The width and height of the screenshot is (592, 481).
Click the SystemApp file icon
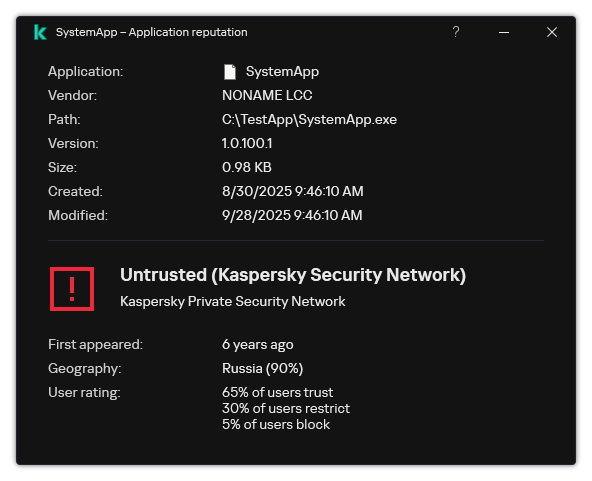tap(230, 72)
